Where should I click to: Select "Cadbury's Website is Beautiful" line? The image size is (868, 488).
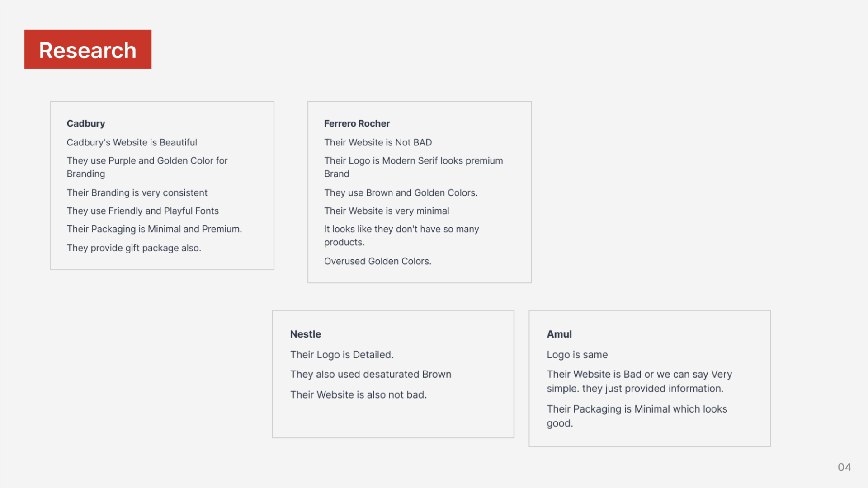[132, 142]
